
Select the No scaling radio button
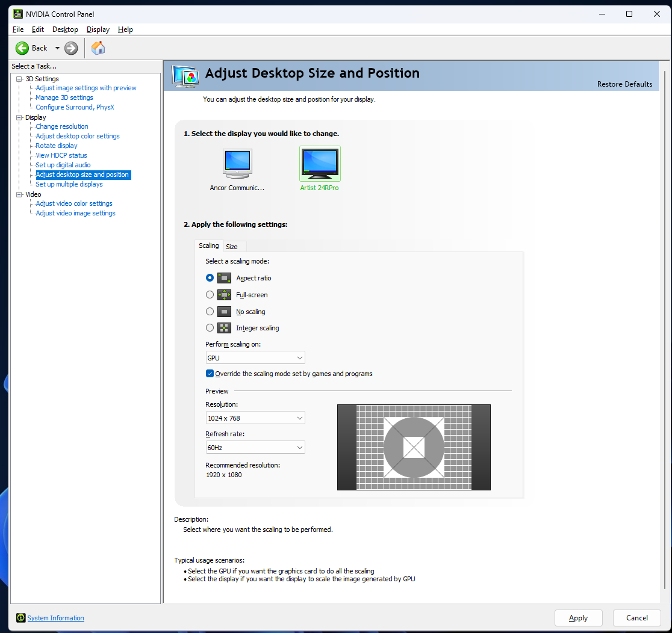click(210, 311)
